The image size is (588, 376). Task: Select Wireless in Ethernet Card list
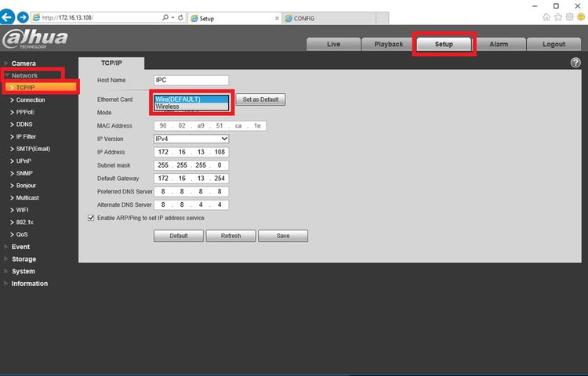tap(191, 107)
